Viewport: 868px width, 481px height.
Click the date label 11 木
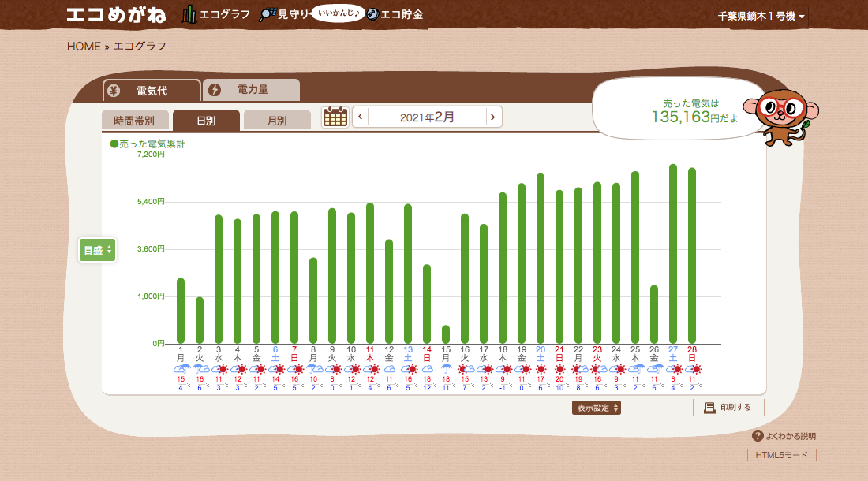(370, 354)
